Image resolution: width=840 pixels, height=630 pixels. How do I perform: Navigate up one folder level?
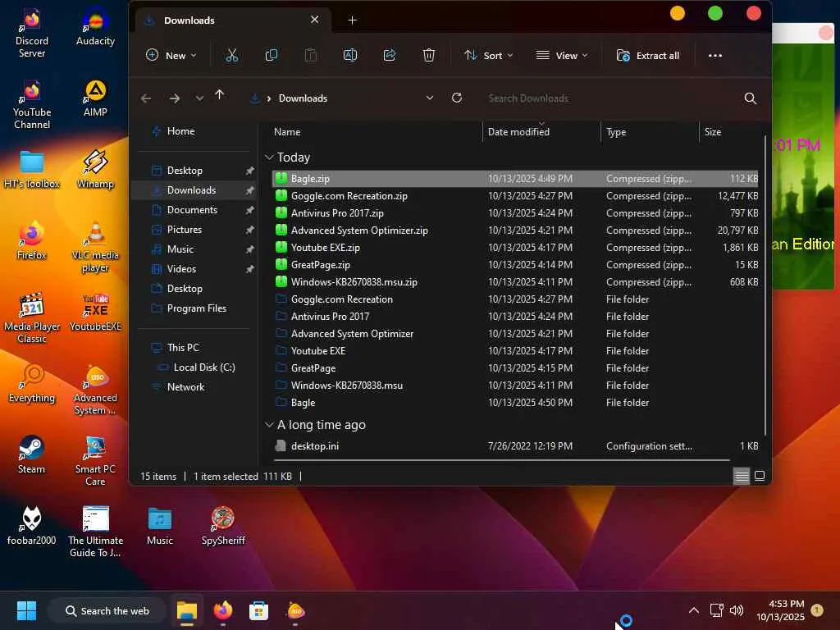click(219, 96)
